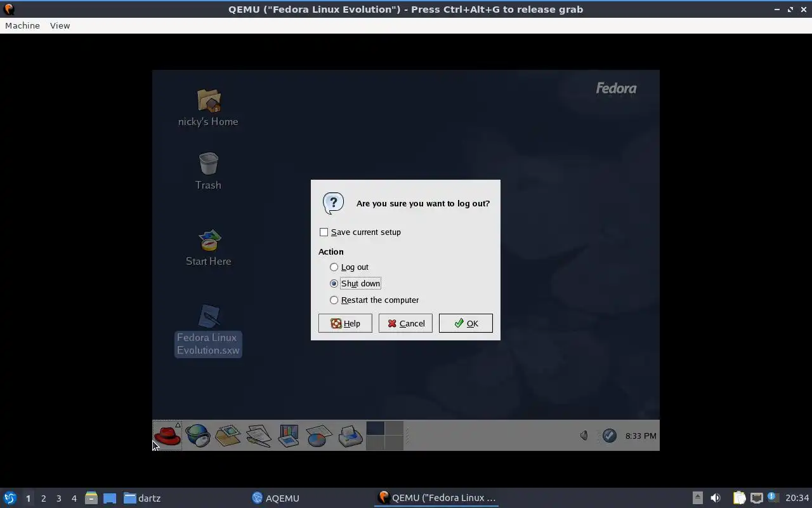Open host clipboard manager tray icon
The image size is (812, 508).
pyautogui.click(x=739, y=498)
